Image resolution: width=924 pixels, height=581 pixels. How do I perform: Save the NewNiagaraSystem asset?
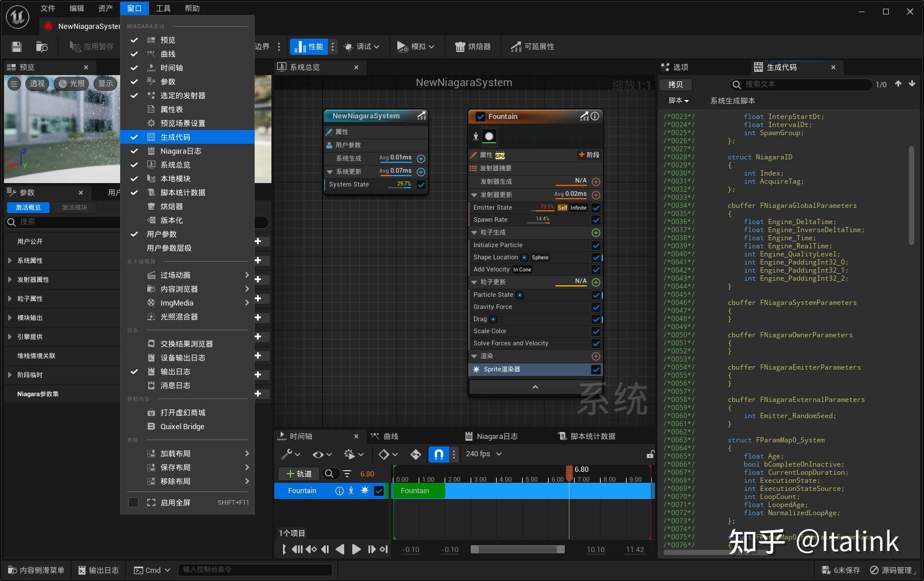[x=16, y=47]
